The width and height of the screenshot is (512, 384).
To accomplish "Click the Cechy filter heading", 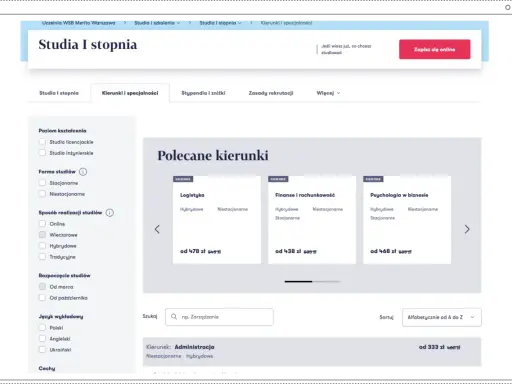I will (47, 368).
